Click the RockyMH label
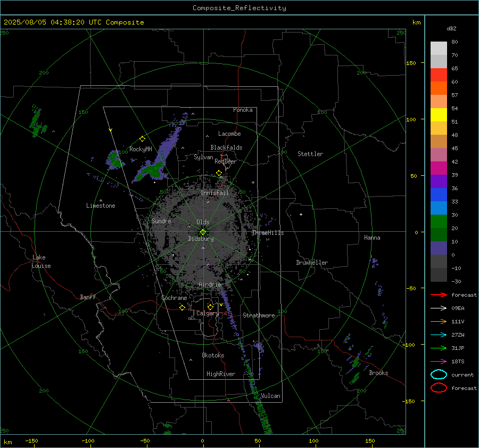479x448 pixels. tap(141, 149)
